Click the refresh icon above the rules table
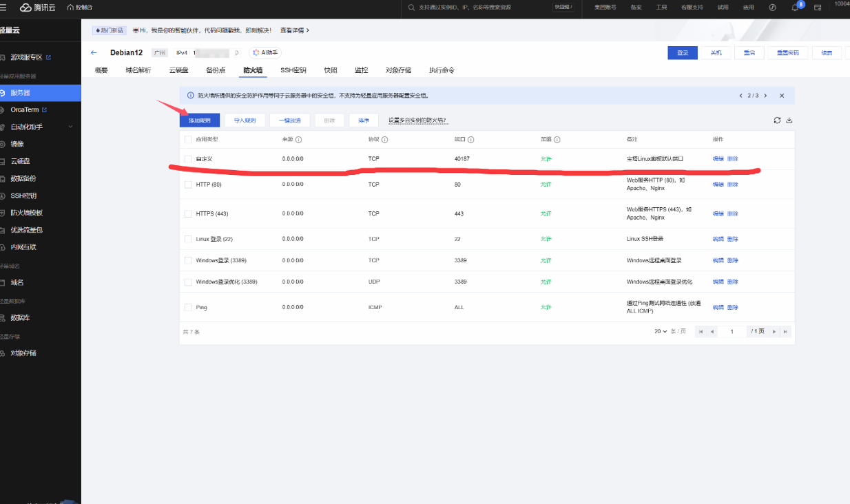Screen dimensions: 850x504 (x=777, y=120)
